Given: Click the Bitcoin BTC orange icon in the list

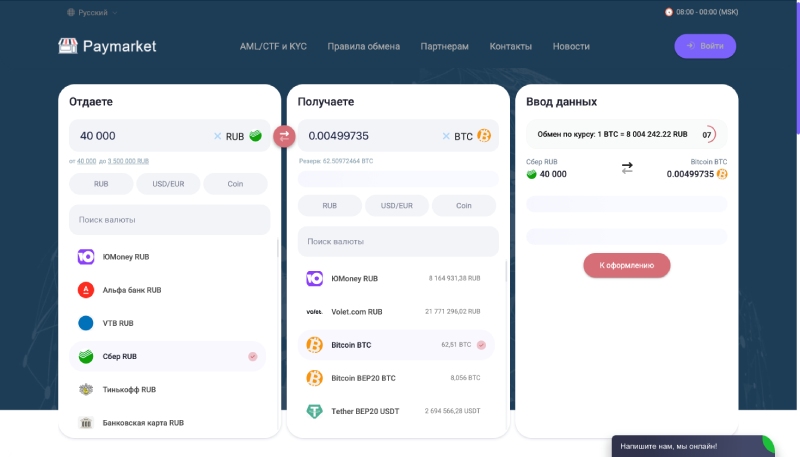Looking at the screenshot, I should [314, 345].
